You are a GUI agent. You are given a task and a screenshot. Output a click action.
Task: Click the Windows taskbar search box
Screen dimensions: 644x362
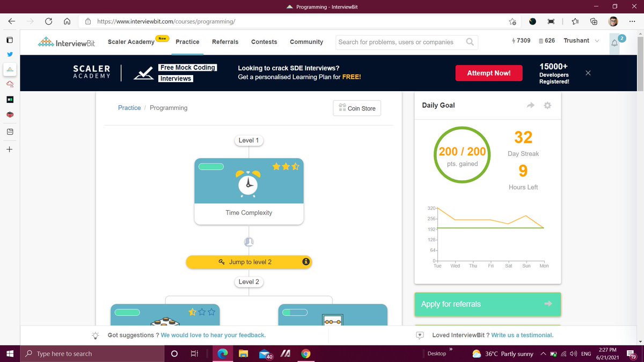tap(92, 354)
